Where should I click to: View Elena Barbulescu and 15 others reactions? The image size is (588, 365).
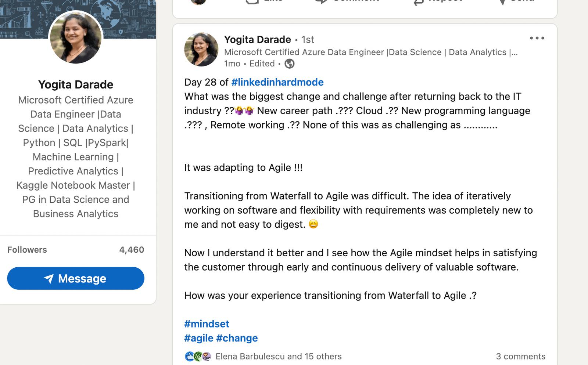pos(278,356)
